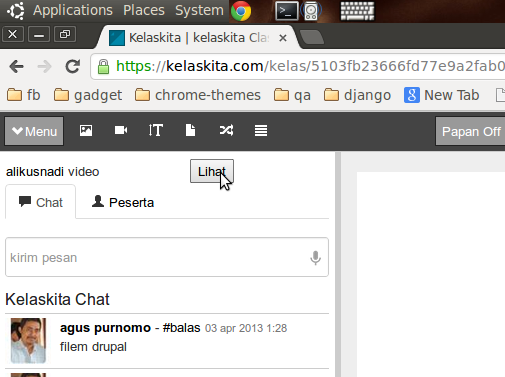Reload the page with refresh icon
This screenshot has width=505, height=377.
point(73,66)
